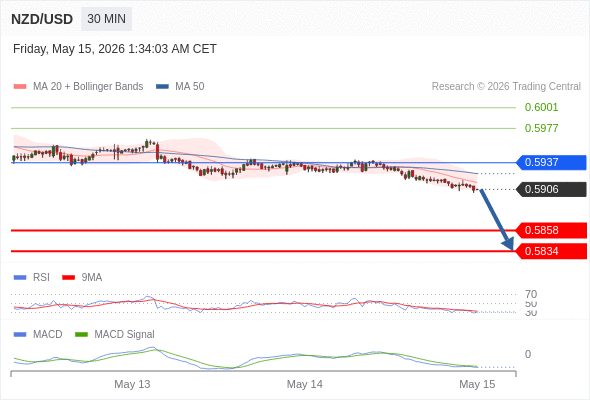Toggle the MA 50 legend label
This screenshot has width=590, height=400.
pyautogui.click(x=190, y=87)
